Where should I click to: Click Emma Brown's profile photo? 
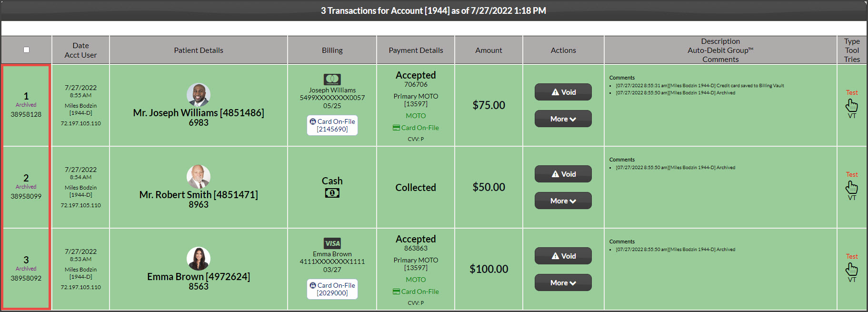point(199,259)
